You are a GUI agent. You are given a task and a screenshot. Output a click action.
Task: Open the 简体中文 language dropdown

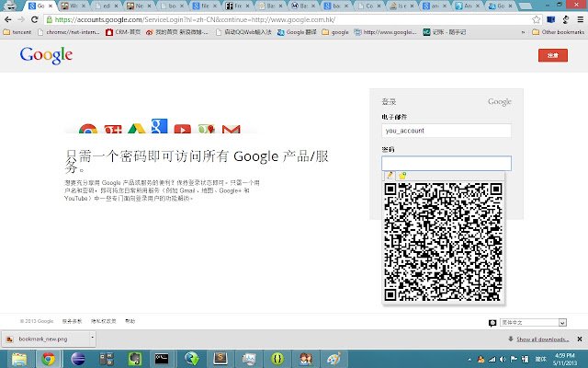pyautogui.click(x=533, y=322)
